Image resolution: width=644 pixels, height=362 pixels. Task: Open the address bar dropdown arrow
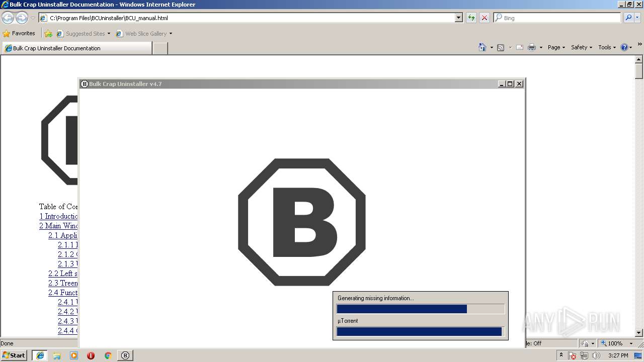459,18
